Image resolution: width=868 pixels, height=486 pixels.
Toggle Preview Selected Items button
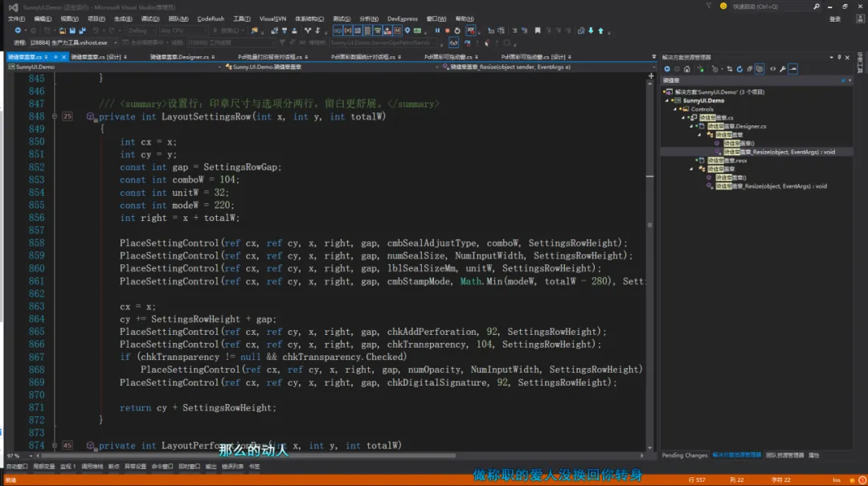click(793, 69)
